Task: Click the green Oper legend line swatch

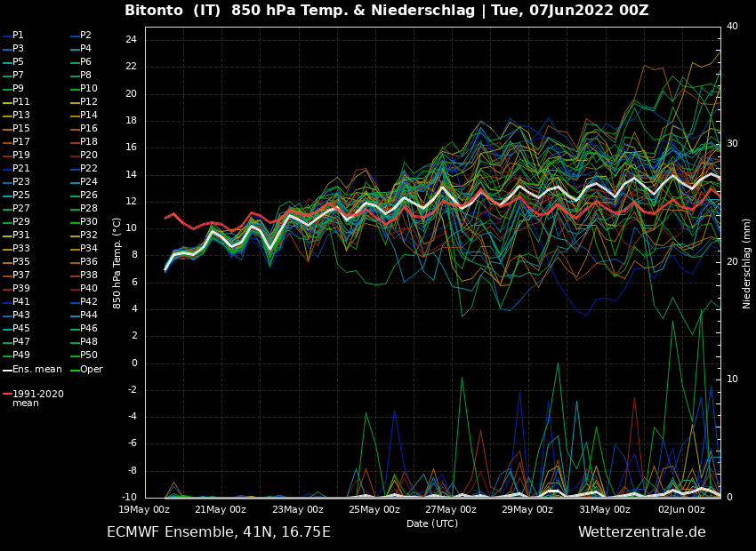Action: point(75,371)
